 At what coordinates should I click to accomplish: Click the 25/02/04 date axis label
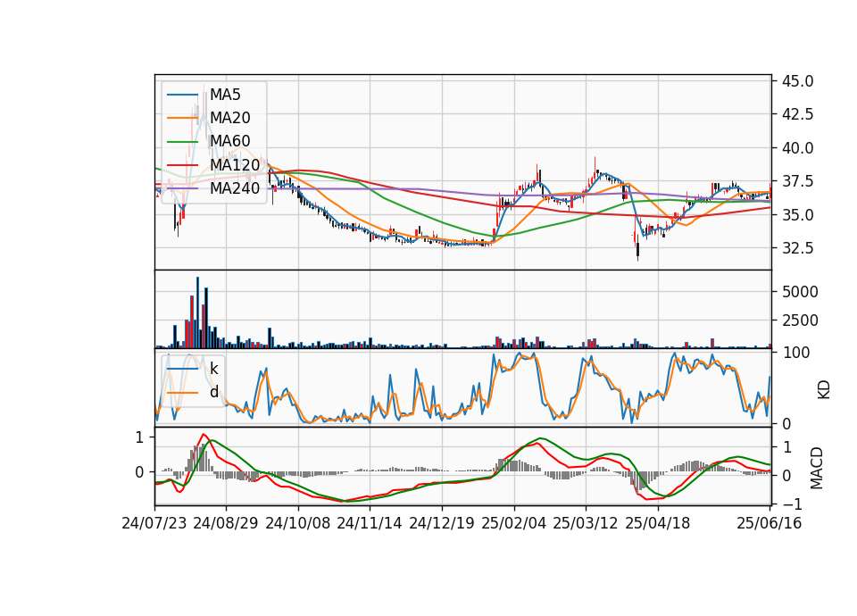(x=514, y=523)
